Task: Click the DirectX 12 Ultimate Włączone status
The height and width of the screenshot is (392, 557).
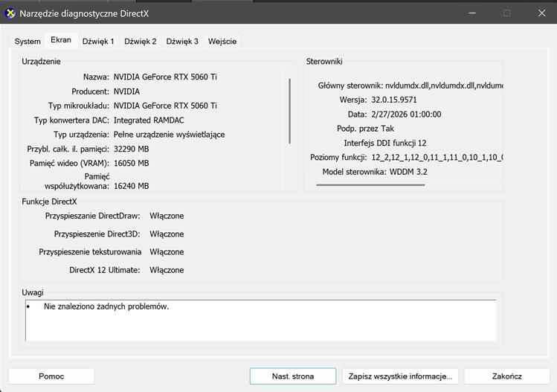Action: [x=167, y=270]
